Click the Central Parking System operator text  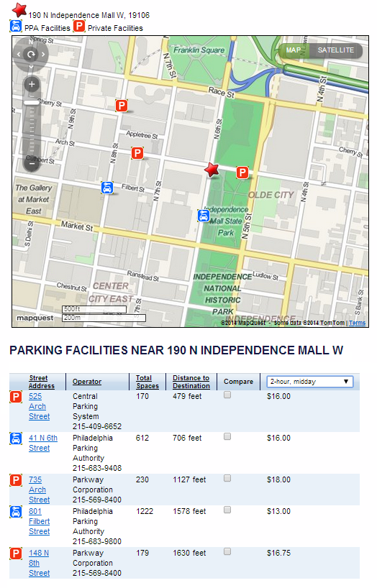tap(86, 407)
